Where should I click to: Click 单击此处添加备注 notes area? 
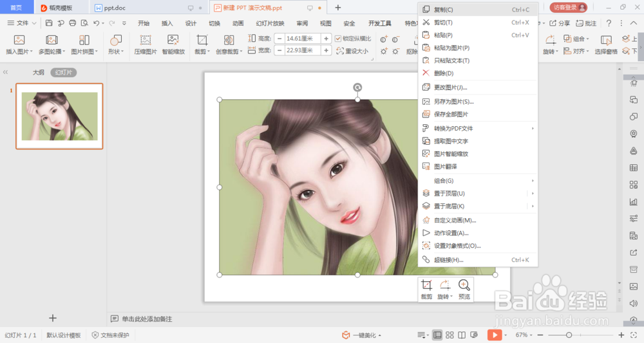(147, 319)
